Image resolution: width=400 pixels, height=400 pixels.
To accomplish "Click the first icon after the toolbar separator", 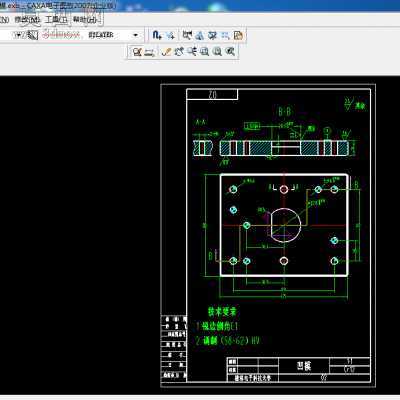I will point(188,35).
